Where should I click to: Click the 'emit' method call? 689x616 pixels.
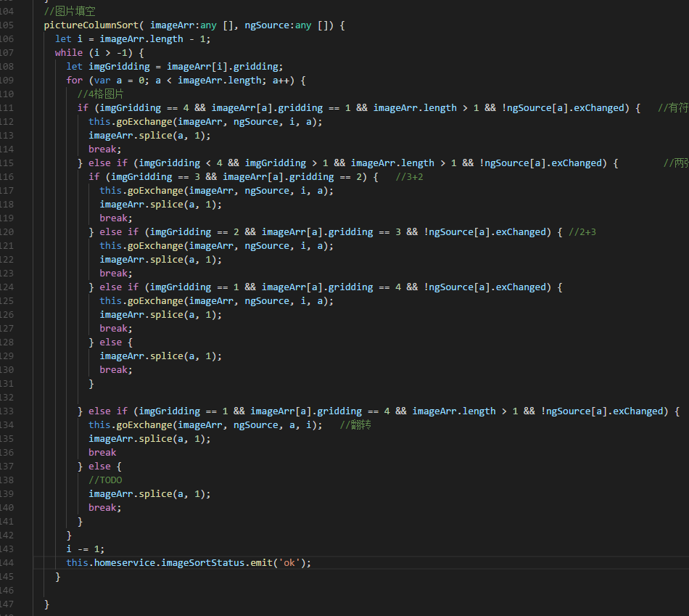tap(261, 563)
